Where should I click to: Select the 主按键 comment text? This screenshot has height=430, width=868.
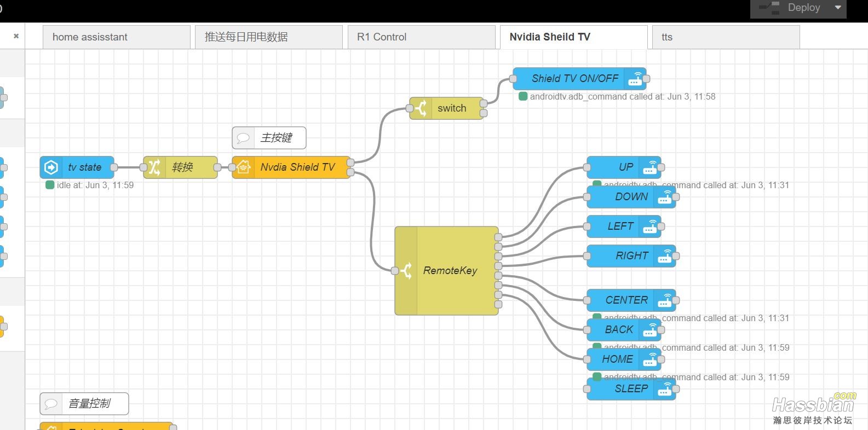coord(277,138)
